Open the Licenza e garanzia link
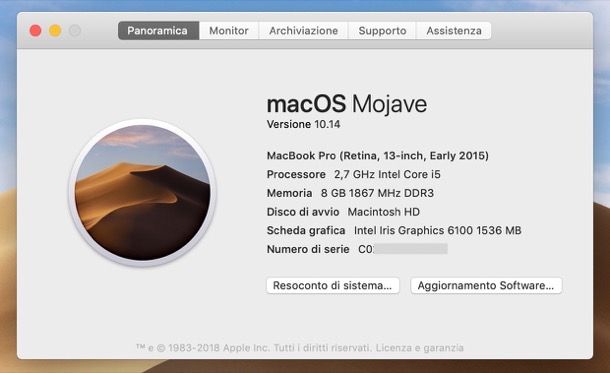This screenshot has width=610, height=373. [419, 348]
